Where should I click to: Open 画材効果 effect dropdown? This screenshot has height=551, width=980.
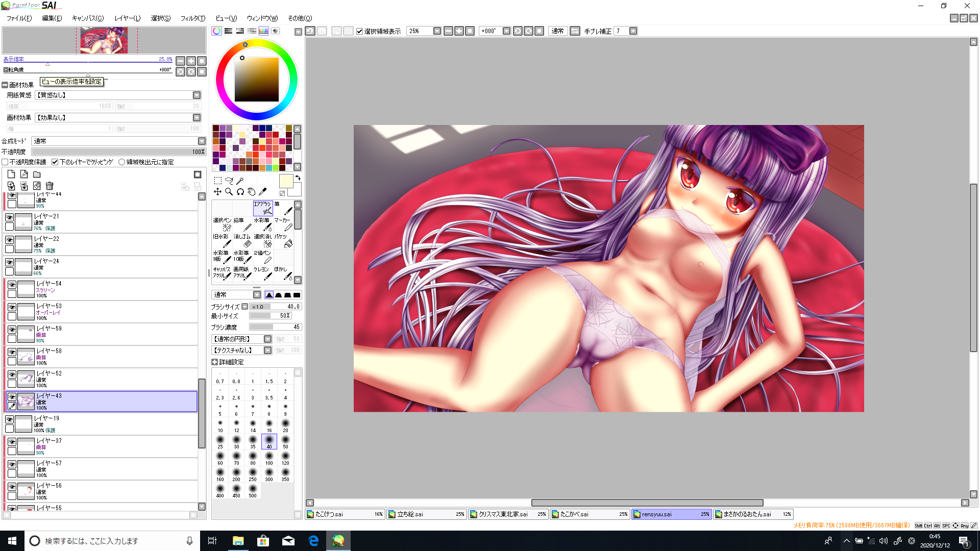click(x=197, y=118)
